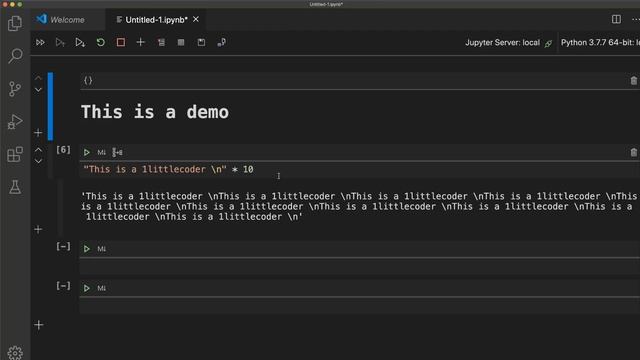Add a cell at the notebook bottom
Image resolution: width=640 pixels, height=360 pixels.
[x=39, y=325]
